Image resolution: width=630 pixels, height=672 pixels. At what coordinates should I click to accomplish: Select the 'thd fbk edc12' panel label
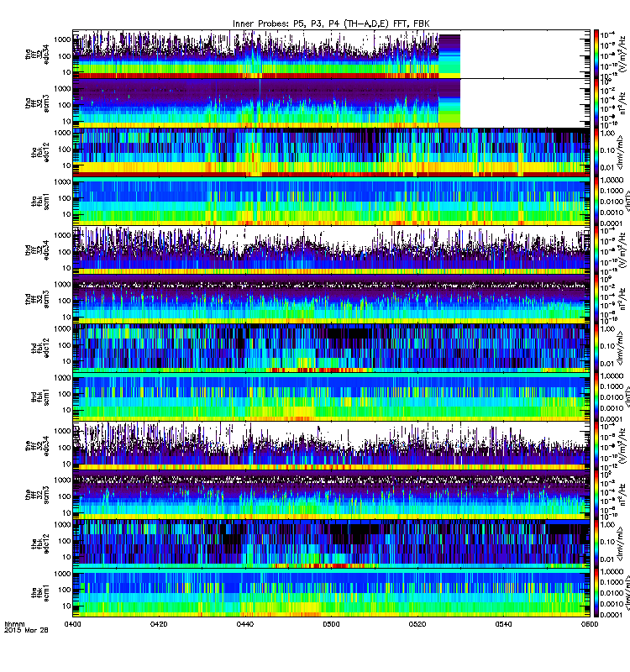[40, 348]
